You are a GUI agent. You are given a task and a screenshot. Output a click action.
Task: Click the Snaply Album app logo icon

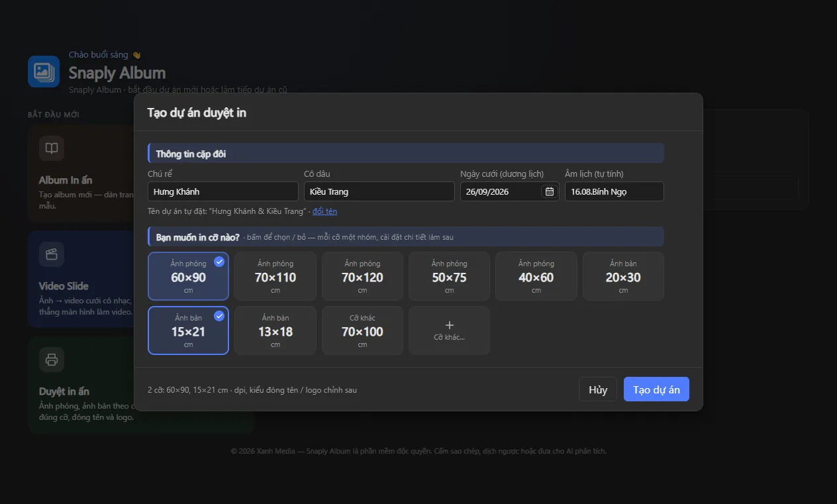(x=44, y=72)
